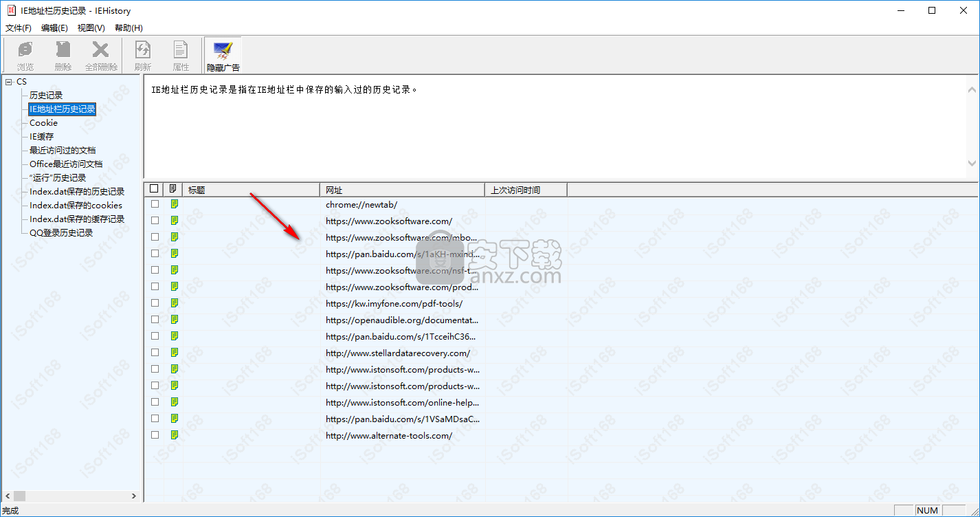Image resolution: width=980 pixels, height=517 pixels.
Task: Click scroll-up arrow of description pane
Action: [x=972, y=89]
